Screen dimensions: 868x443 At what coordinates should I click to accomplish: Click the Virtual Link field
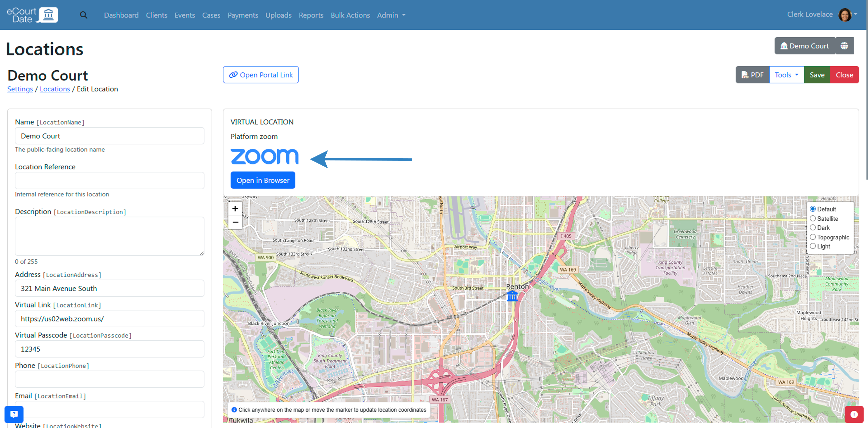point(109,319)
